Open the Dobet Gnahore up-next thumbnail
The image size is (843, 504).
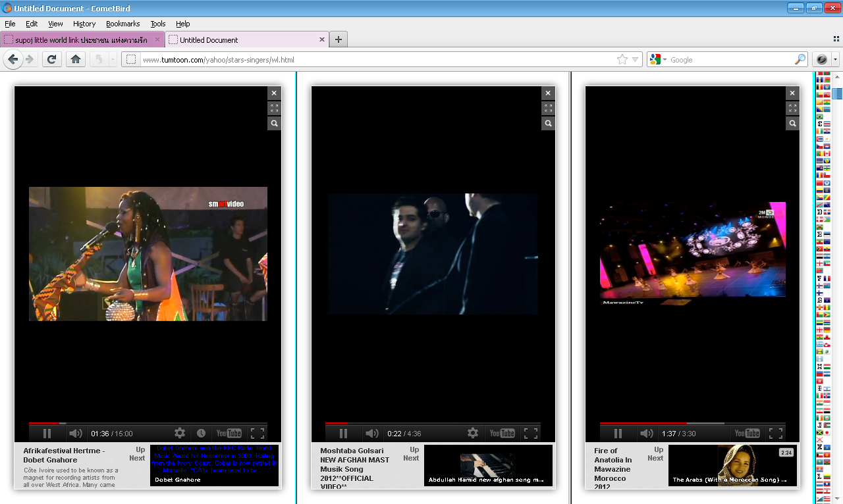tap(215, 465)
